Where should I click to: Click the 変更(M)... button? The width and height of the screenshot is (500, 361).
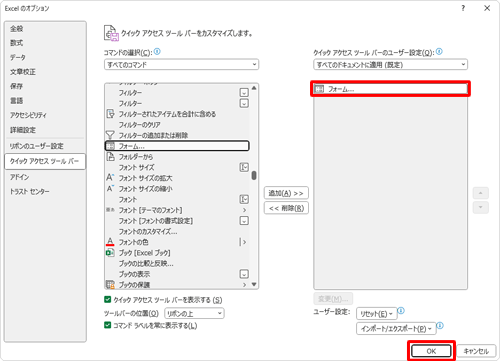point(333,299)
